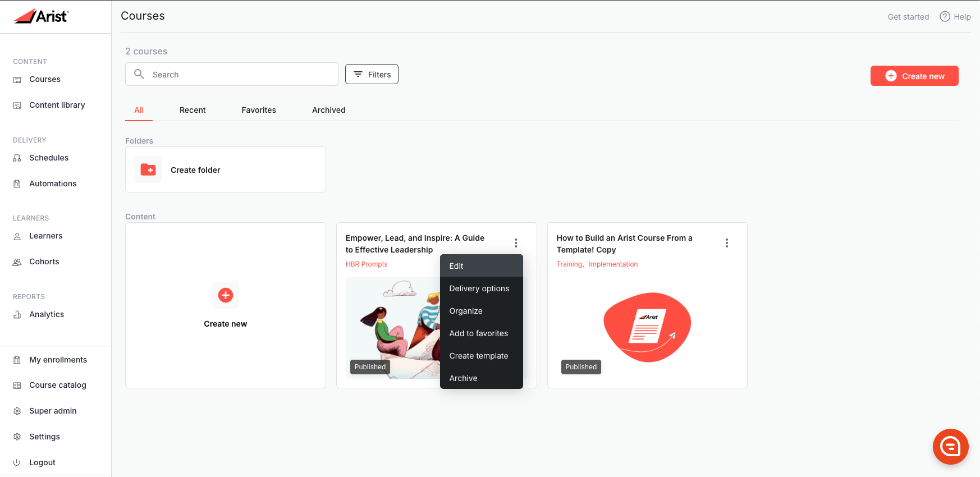Image resolution: width=980 pixels, height=477 pixels.
Task: Focus the course Search field
Action: pyautogui.click(x=232, y=74)
